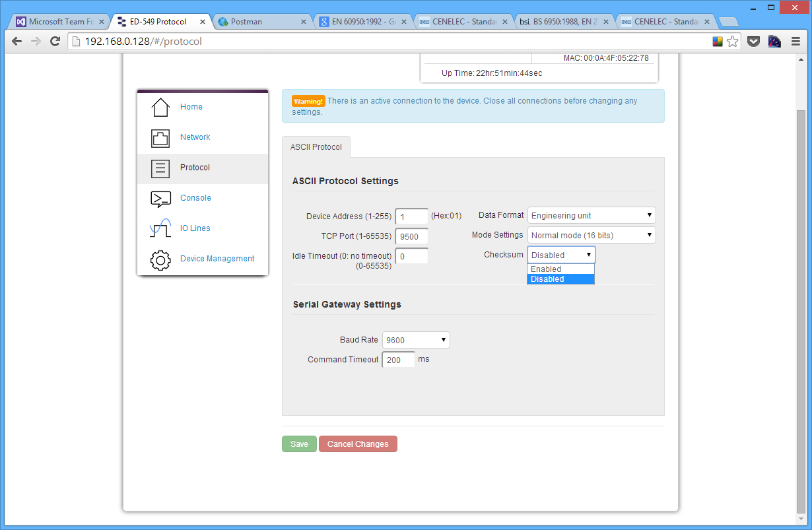Click the Save button
This screenshot has height=530, width=812.
pos(298,444)
